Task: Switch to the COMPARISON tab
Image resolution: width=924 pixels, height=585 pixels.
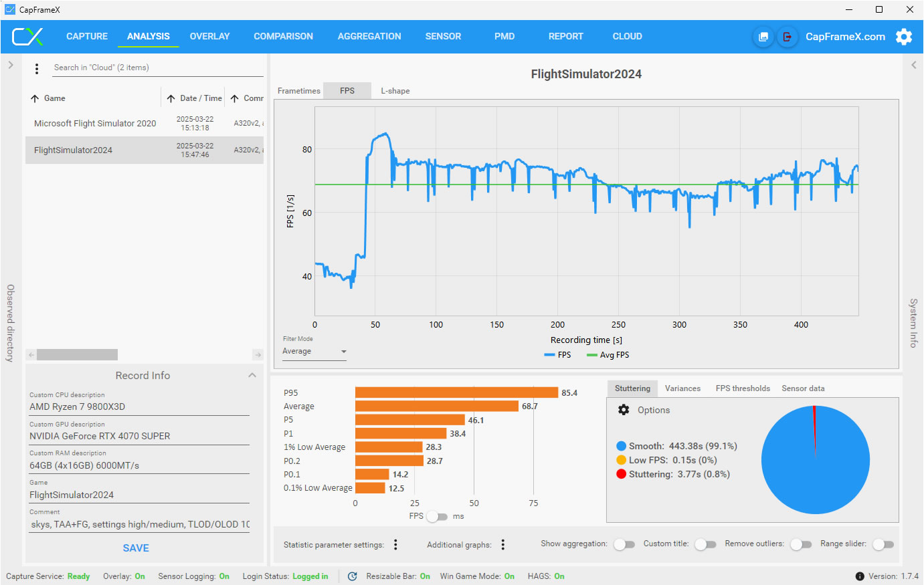Action: [283, 37]
